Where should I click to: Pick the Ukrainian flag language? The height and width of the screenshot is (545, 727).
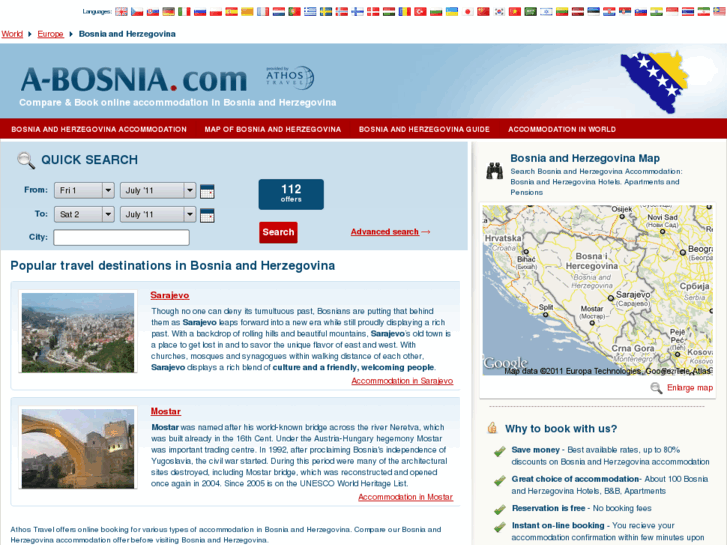(452, 12)
